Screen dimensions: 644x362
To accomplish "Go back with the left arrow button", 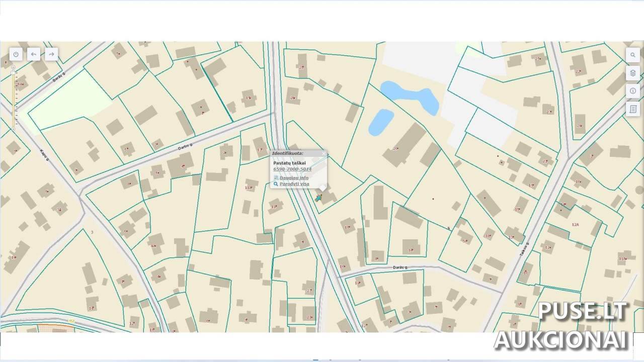I will (34, 54).
